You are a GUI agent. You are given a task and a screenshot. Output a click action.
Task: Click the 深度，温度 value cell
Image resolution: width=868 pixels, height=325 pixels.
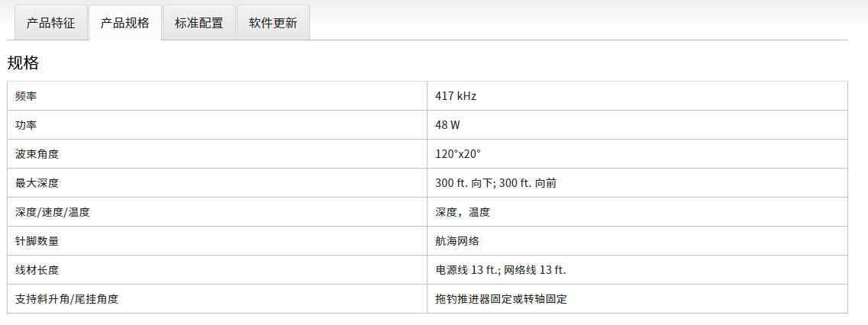click(x=463, y=212)
